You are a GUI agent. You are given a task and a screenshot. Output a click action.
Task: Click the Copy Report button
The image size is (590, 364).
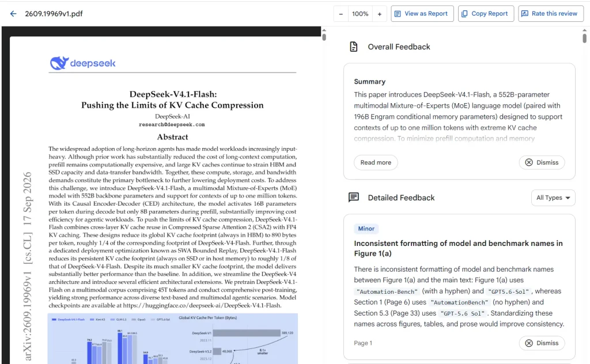click(486, 14)
